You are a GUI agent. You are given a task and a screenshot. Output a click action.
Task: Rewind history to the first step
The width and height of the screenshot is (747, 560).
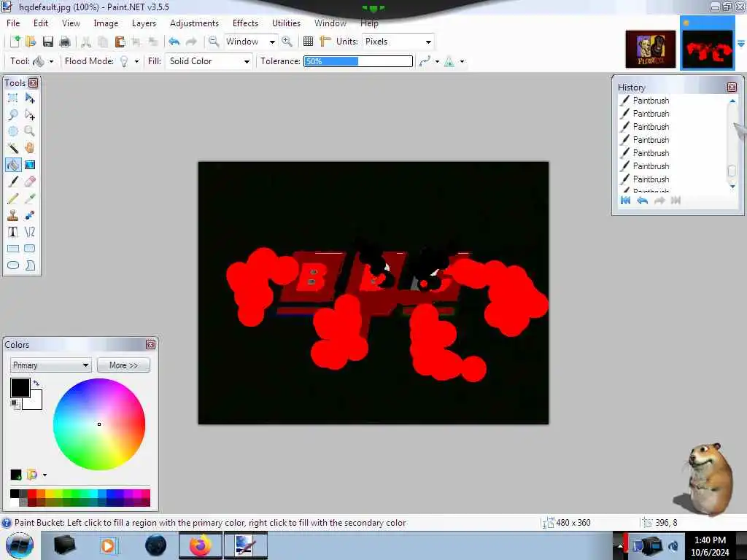pos(625,201)
